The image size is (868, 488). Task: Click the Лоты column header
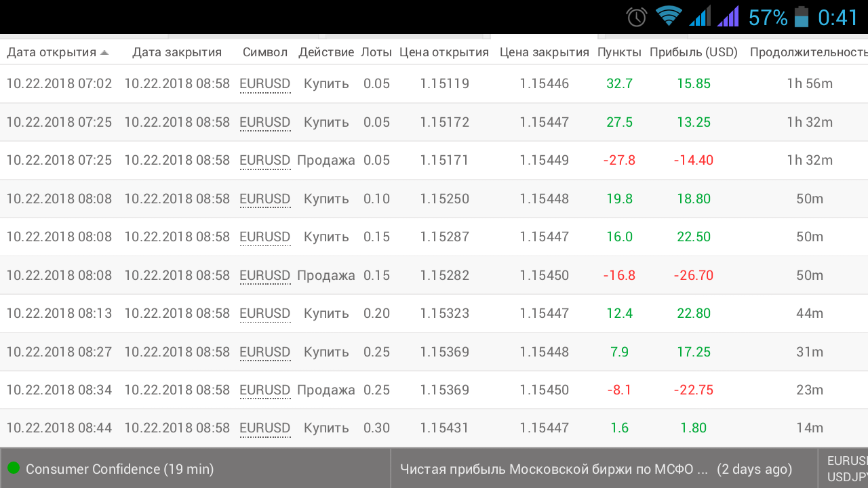click(376, 52)
